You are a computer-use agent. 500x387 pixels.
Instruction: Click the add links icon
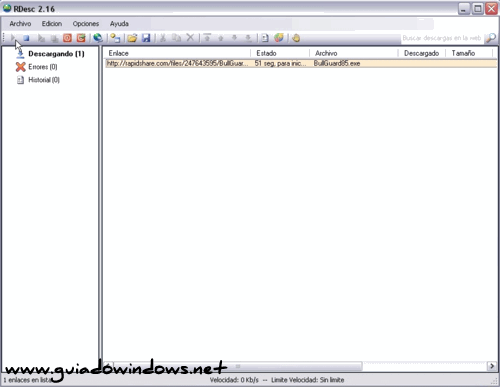click(115, 38)
